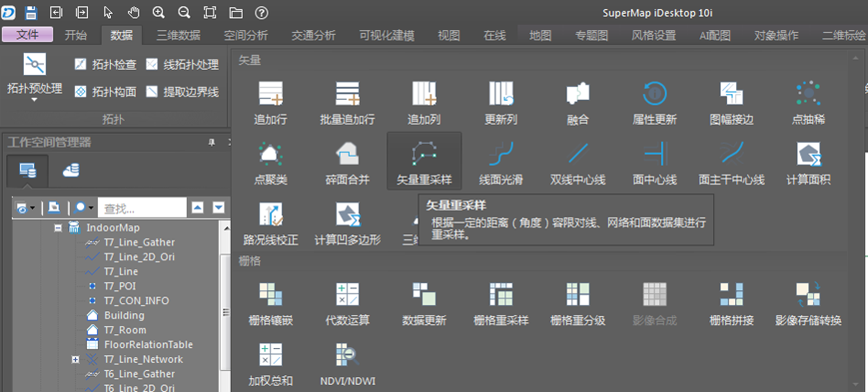Switch to the 开始 ribbon tab

coord(76,35)
